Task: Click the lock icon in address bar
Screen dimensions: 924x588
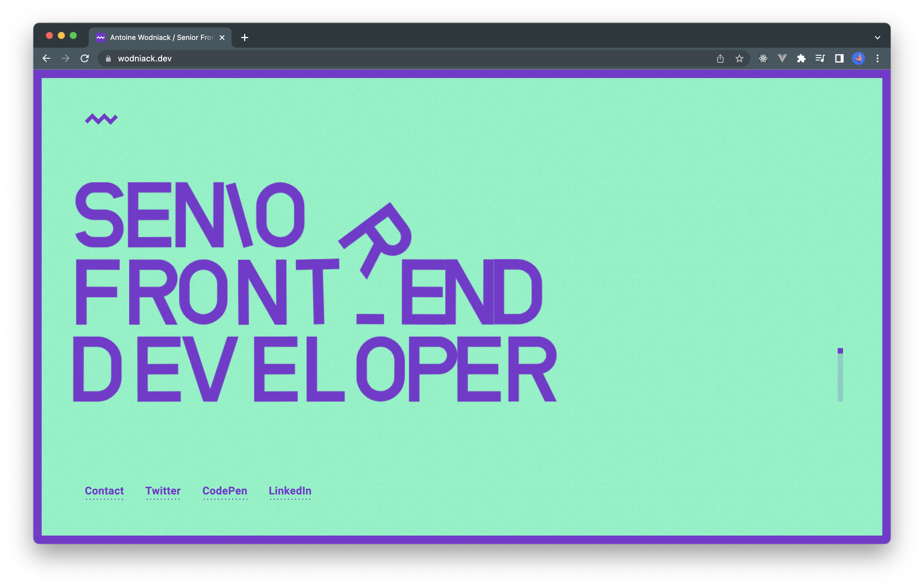Action: (x=108, y=58)
